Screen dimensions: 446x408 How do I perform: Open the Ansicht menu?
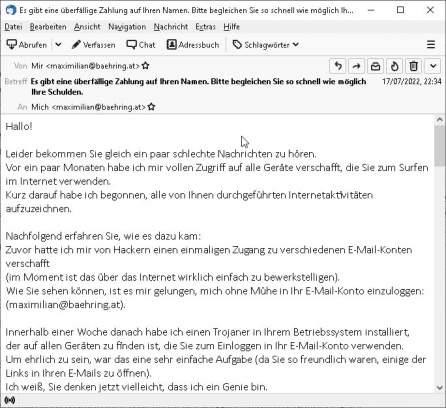point(87,27)
